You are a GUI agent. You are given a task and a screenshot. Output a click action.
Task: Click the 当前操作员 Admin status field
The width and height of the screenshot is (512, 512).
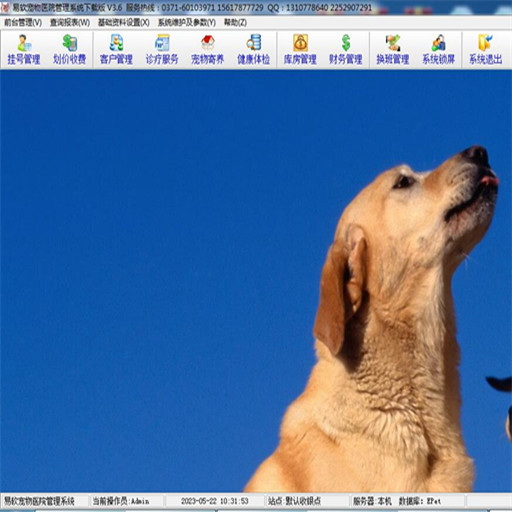pos(127,501)
